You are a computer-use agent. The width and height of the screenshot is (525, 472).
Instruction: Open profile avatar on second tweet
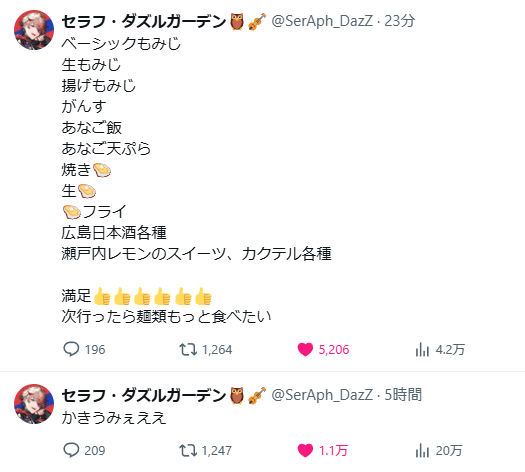[34, 404]
